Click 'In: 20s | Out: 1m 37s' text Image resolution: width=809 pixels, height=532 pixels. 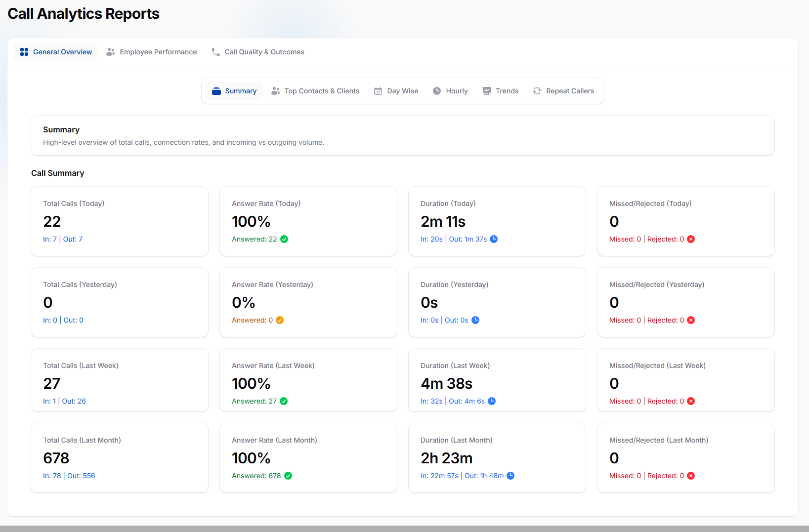(x=454, y=239)
